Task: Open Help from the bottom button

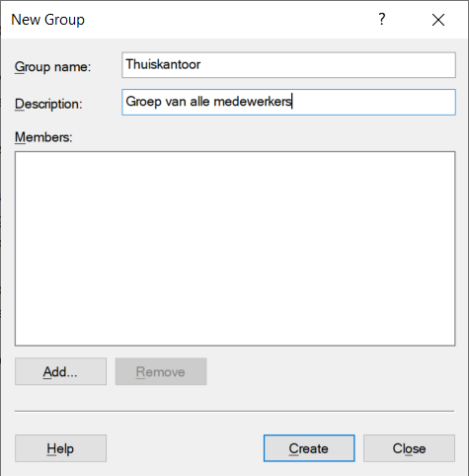Action: (x=60, y=448)
